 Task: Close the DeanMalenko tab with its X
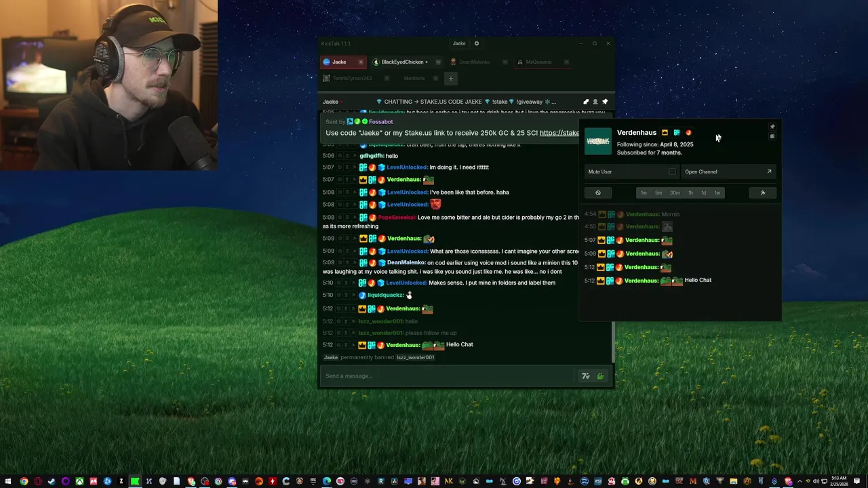(x=505, y=62)
